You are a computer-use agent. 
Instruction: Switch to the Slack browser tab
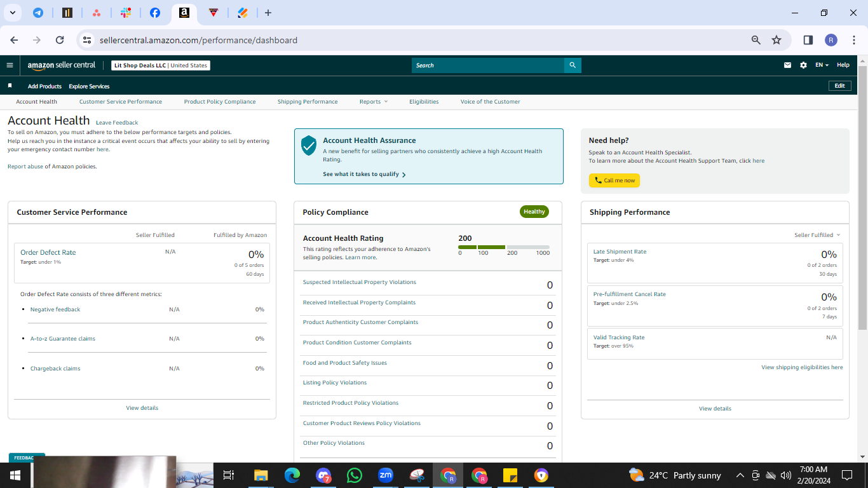coord(126,13)
